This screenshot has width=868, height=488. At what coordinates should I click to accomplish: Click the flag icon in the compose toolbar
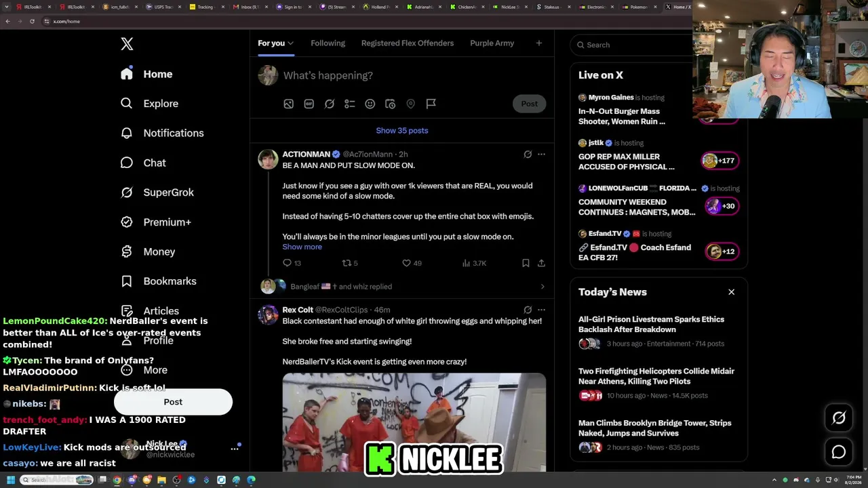[431, 104]
